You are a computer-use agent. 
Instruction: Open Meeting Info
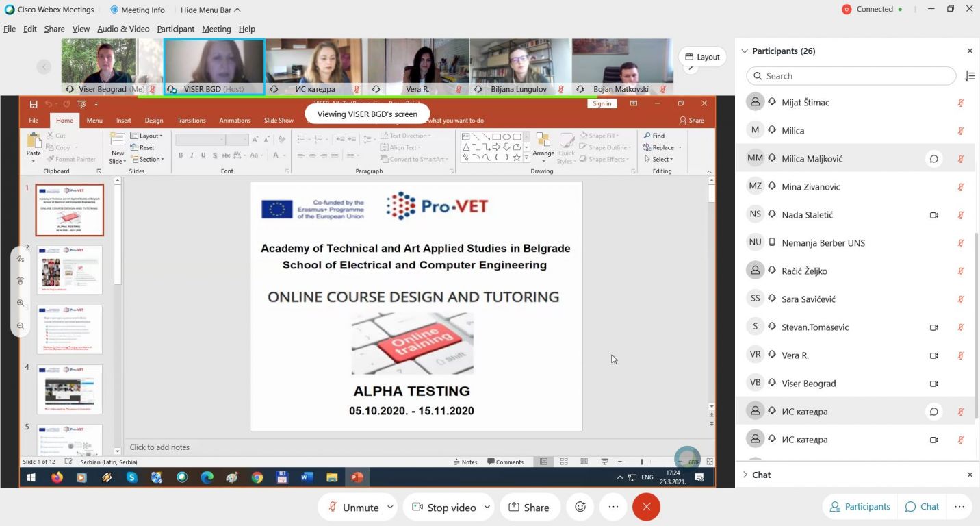pos(137,10)
